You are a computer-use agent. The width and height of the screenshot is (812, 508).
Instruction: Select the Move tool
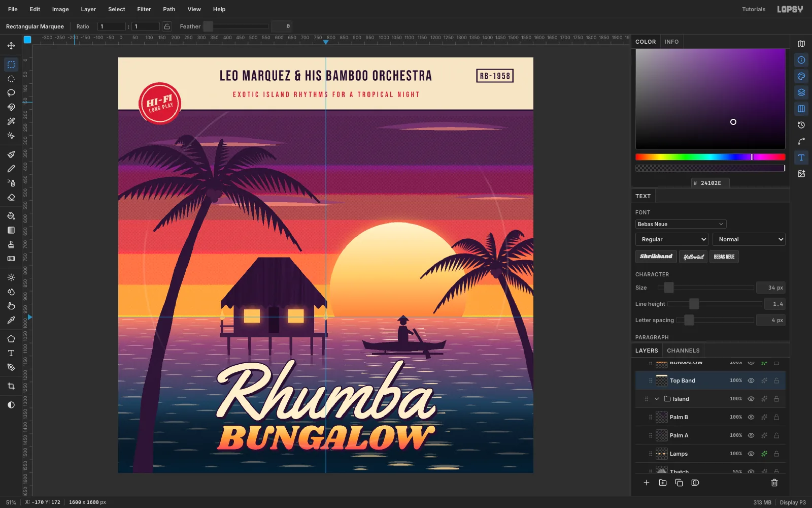pos(11,46)
